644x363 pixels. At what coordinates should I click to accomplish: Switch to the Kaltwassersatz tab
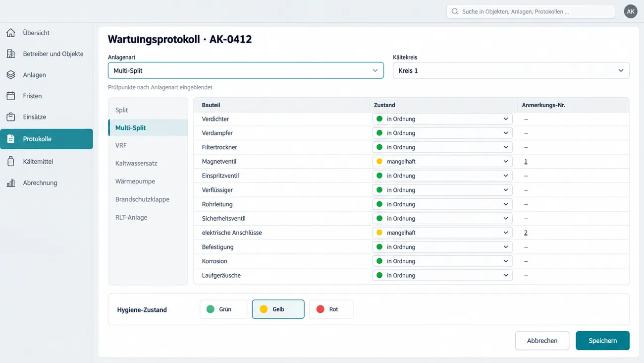pos(148,163)
